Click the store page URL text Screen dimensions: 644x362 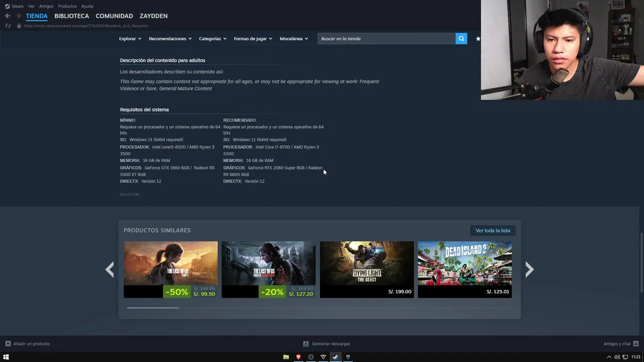click(86, 26)
